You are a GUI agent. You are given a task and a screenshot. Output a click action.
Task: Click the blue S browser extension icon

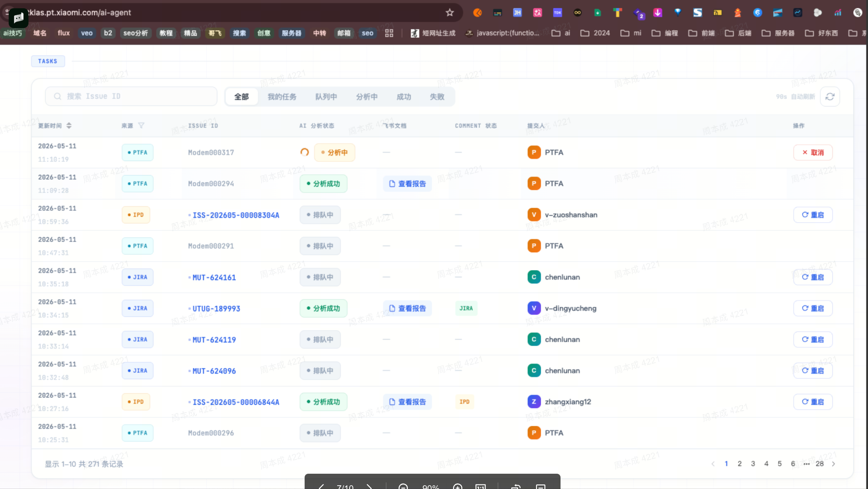[698, 13]
